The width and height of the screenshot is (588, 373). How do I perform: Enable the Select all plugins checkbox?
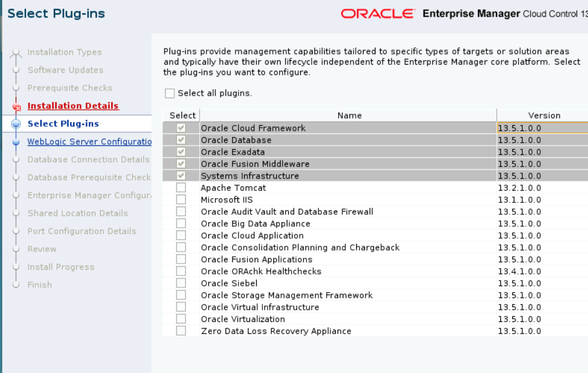tap(170, 94)
